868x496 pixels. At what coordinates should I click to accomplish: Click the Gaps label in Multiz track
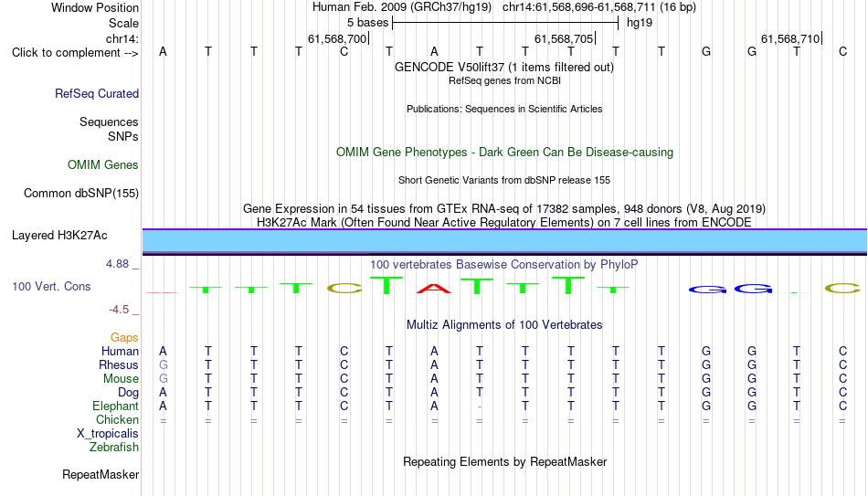[x=124, y=338]
